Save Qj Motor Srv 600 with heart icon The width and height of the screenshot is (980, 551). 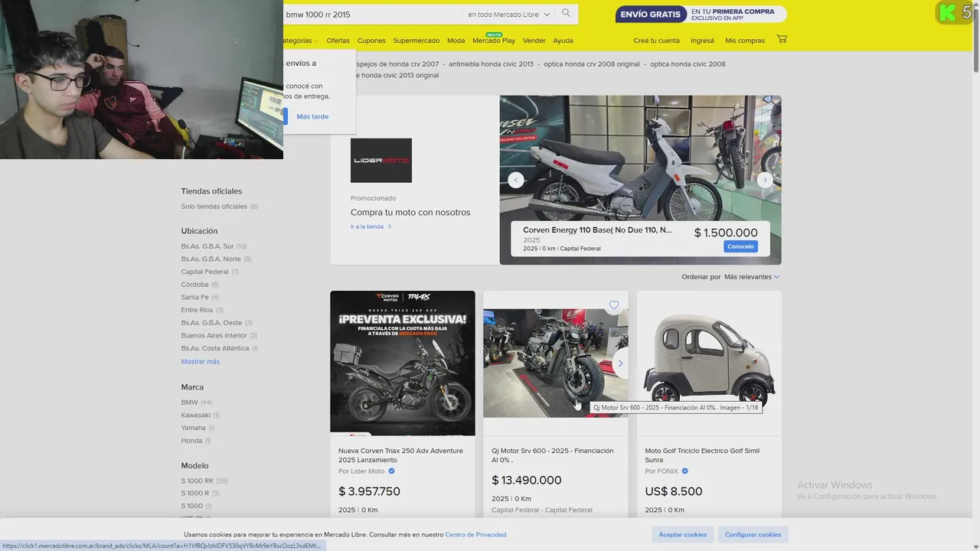coord(613,305)
